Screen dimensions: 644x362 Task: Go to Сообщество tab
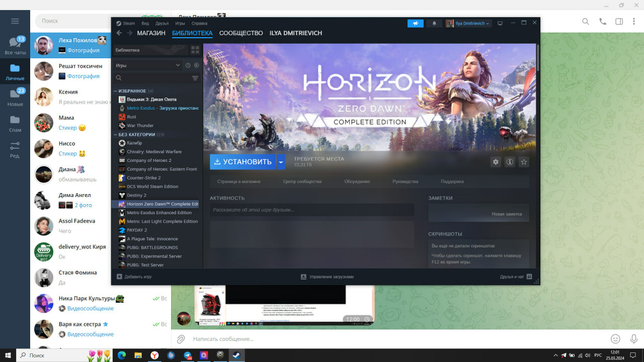coord(241,33)
